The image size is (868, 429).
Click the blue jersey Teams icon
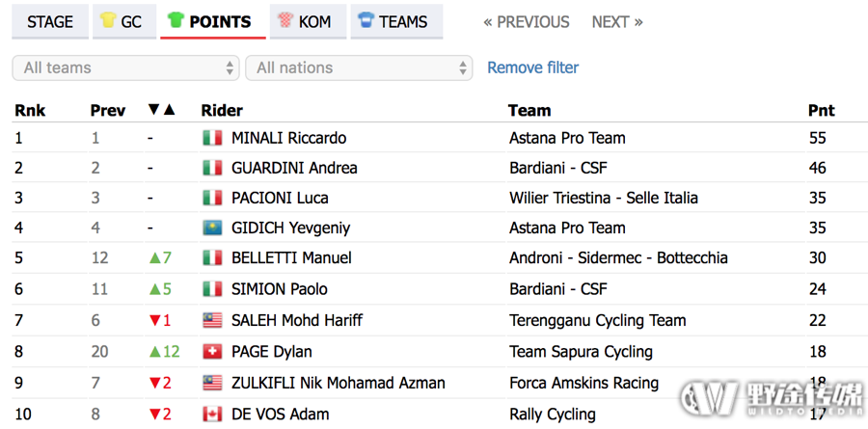(x=366, y=21)
